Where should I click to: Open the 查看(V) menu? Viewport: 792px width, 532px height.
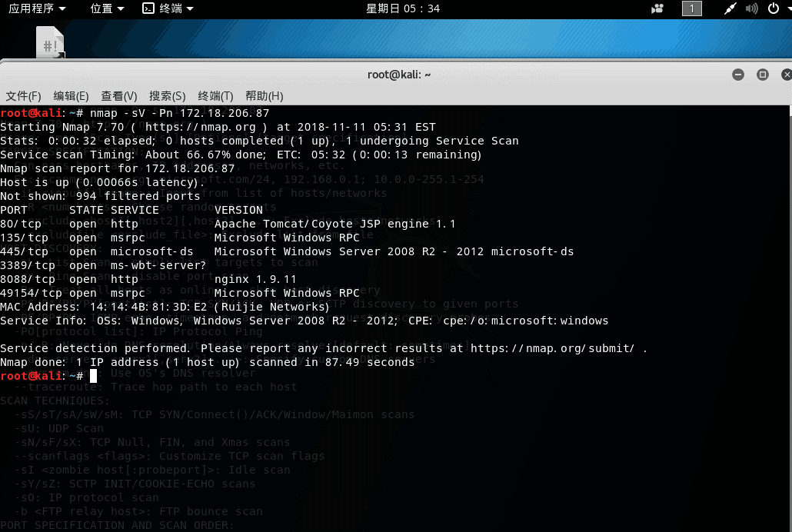[x=118, y=96]
